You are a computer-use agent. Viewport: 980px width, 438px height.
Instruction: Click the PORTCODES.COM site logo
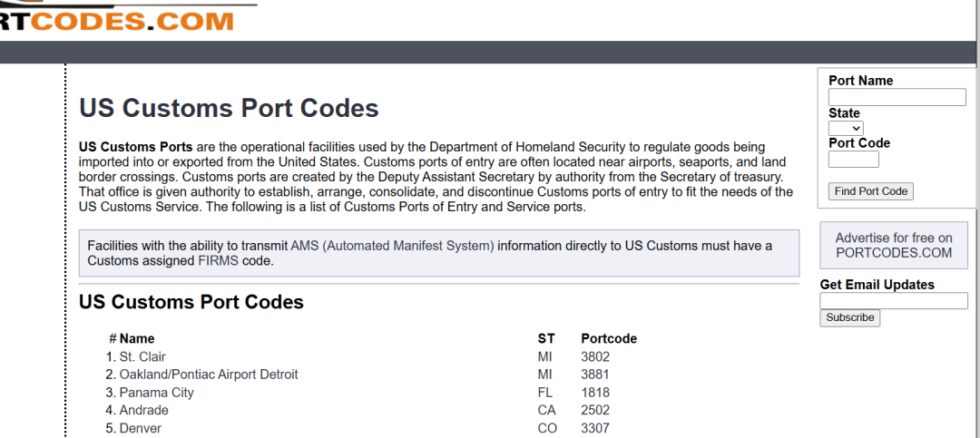118,18
